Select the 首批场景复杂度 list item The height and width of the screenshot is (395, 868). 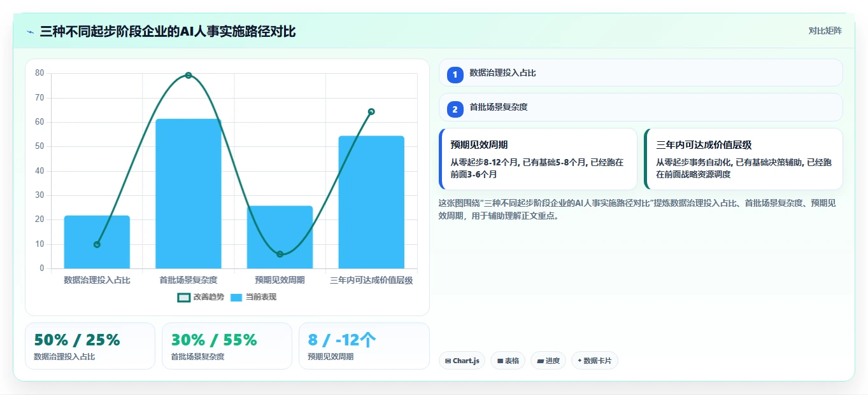pos(641,107)
